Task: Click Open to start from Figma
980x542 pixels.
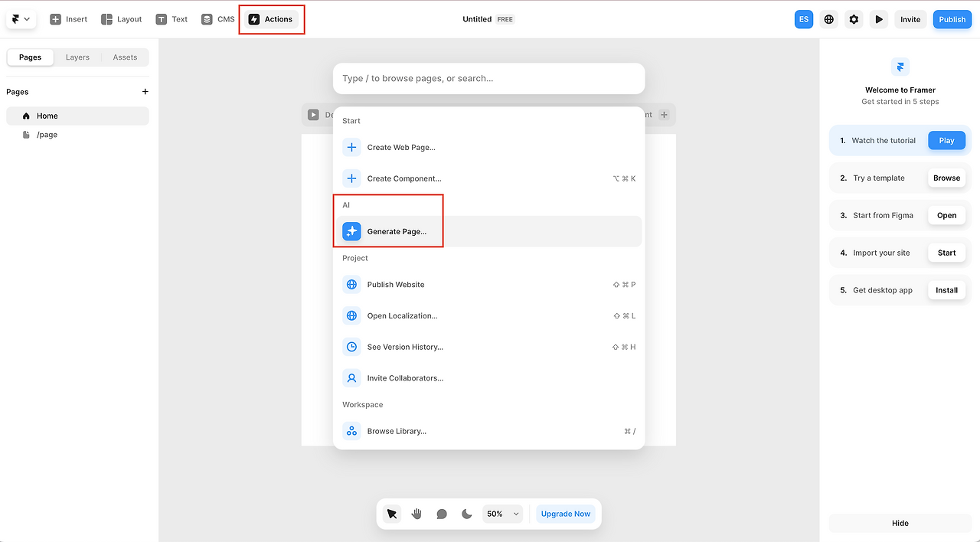Action: 947,216
